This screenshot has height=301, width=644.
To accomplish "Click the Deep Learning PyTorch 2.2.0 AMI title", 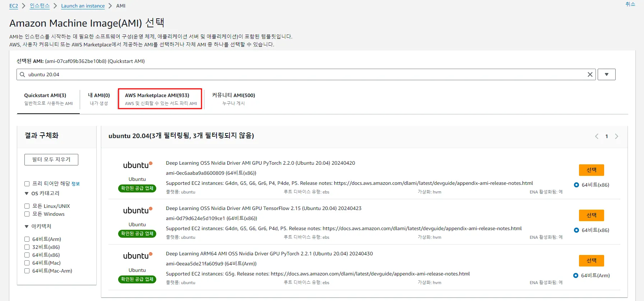I will [260, 163].
